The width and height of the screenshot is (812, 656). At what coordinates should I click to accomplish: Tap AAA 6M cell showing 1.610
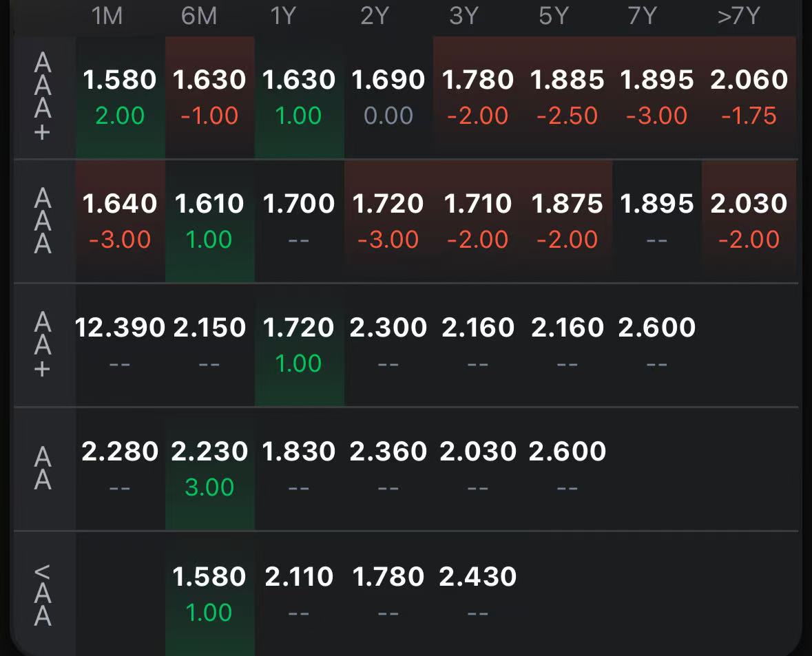tap(210, 221)
